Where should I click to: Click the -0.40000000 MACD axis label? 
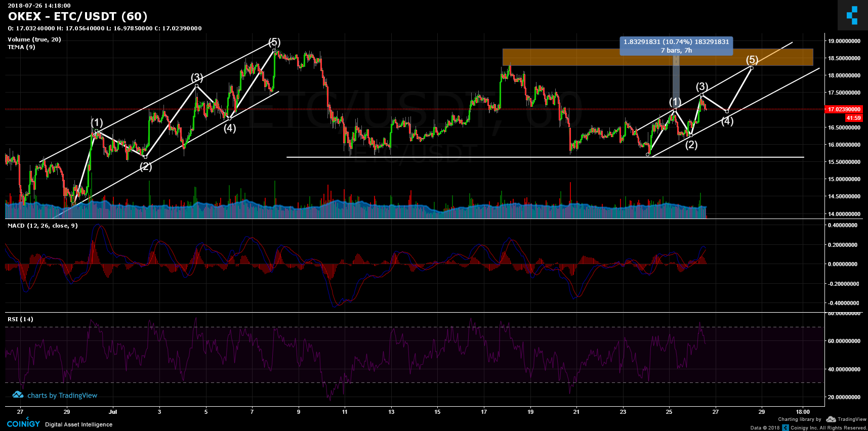842,303
